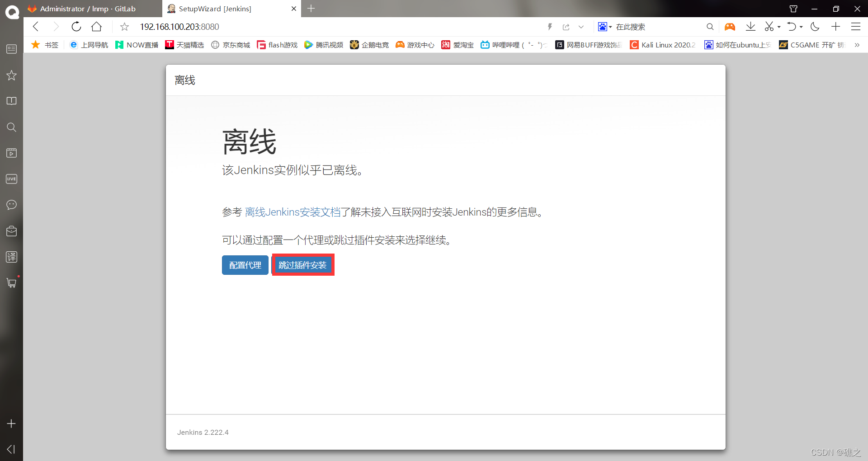Close the SetupWizard Jenkins tab
Screen dimensions: 868x461
[x=294, y=9]
